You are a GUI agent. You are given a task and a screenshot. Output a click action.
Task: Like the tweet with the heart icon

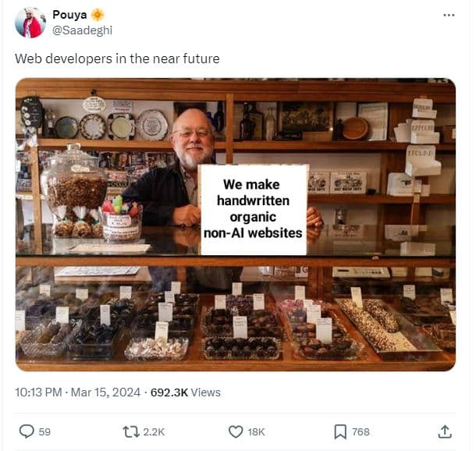point(236,431)
